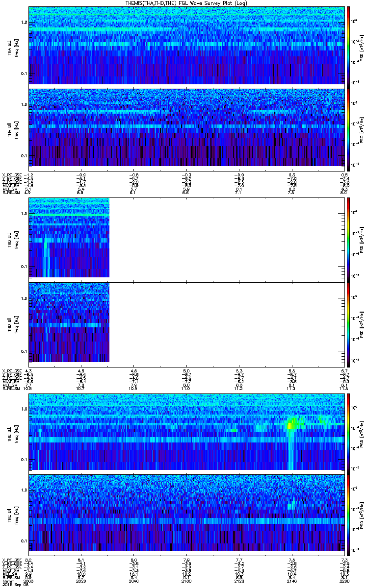Click the 2020 time tick label
The width and height of the screenshot is (368, 588).
(81, 581)
